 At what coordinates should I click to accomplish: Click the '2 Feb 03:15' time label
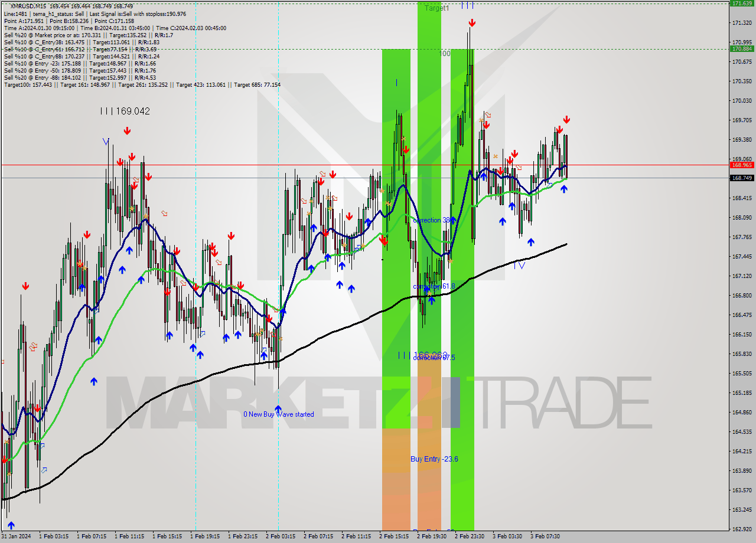[x=281, y=537]
